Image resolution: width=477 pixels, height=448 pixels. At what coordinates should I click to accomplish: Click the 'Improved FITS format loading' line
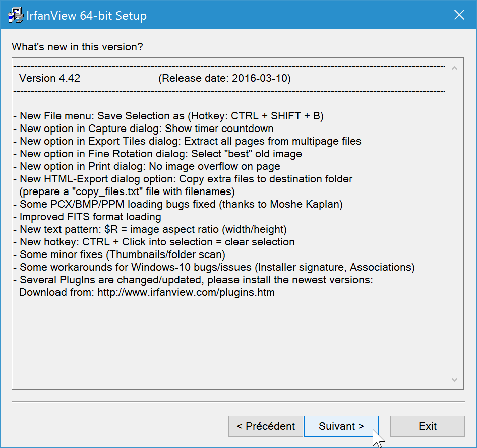pos(87,217)
